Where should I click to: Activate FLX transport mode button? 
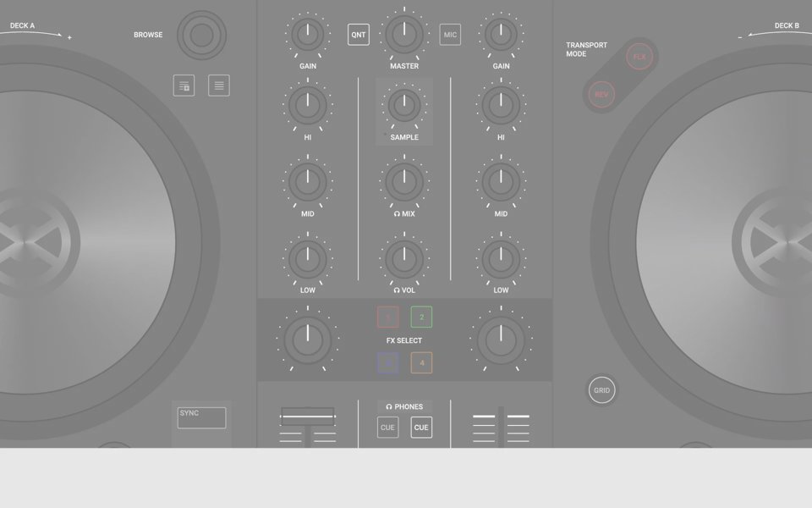coord(639,58)
